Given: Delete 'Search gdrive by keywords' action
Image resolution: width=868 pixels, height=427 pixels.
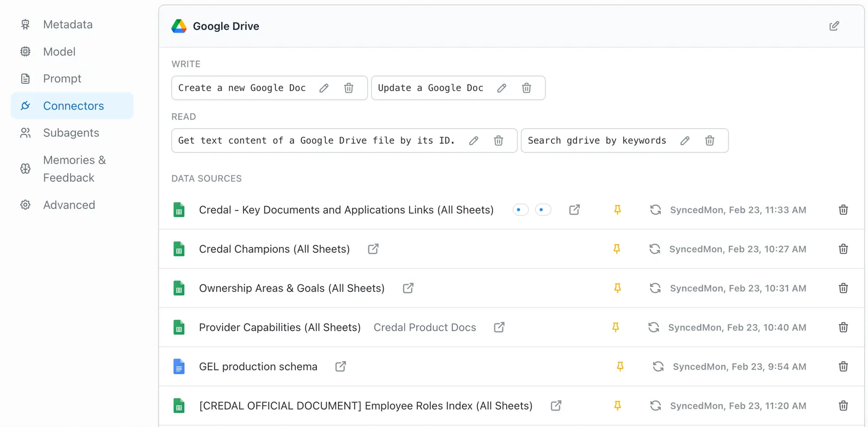Looking at the screenshot, I should point(710,141).
